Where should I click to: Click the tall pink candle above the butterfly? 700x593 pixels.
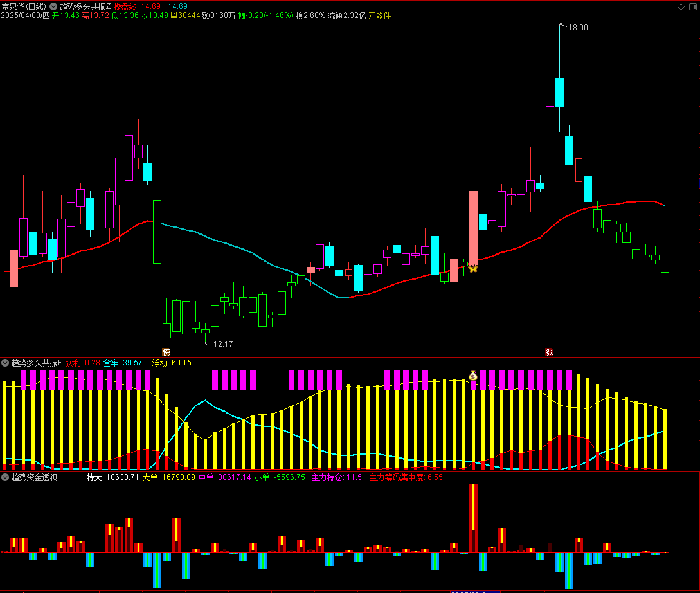(x=473, y=228)
